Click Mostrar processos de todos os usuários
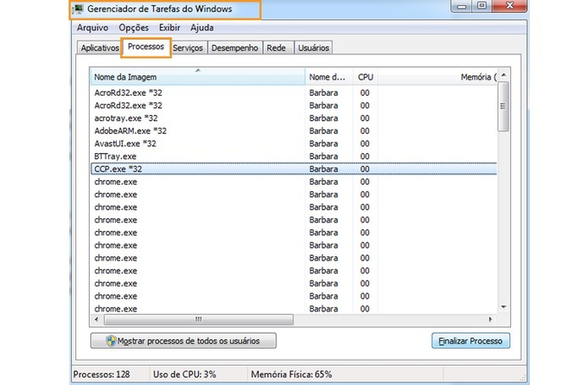Image resolution: width=588 pixels, height=385 pixels. 183,341
